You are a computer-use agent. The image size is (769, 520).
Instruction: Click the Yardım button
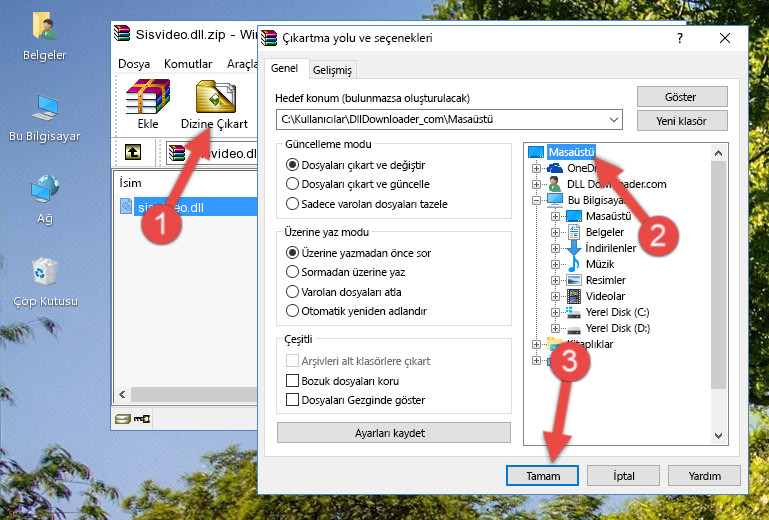click(x=704, y=476)
